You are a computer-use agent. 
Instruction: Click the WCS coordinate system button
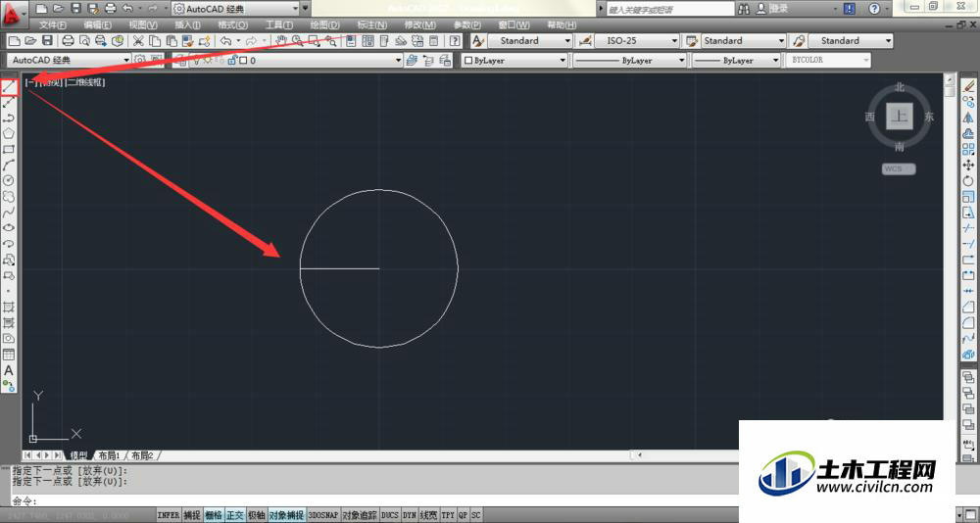tap(899, 168)
